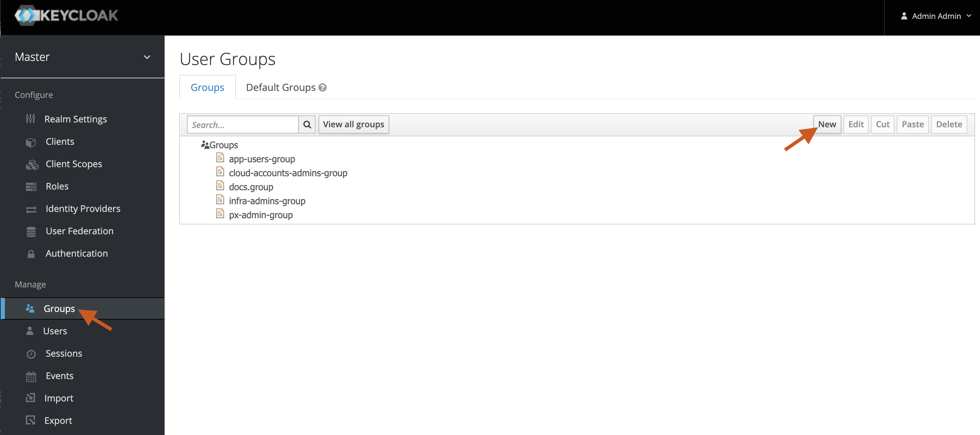The height and width of the screenshot is (435, 980).
Task: Select the Groups tab
Action: [207, 87]
